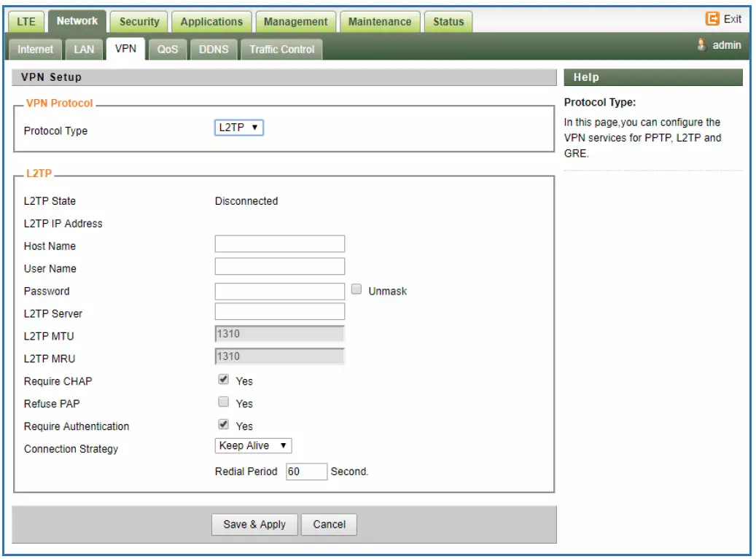Enable the Unmask password checkbox
The height and width of the screenshot is (559, 756).
[x=356, y=289]
